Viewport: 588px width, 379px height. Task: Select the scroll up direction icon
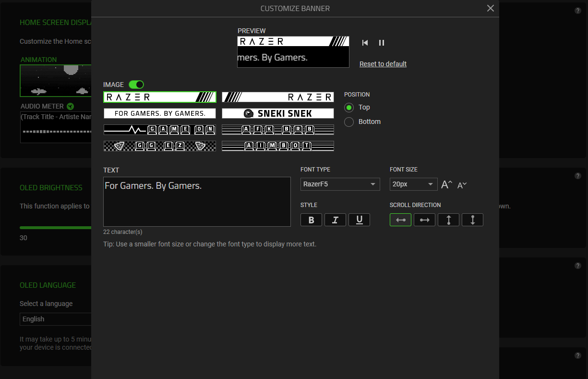[448, 220]
